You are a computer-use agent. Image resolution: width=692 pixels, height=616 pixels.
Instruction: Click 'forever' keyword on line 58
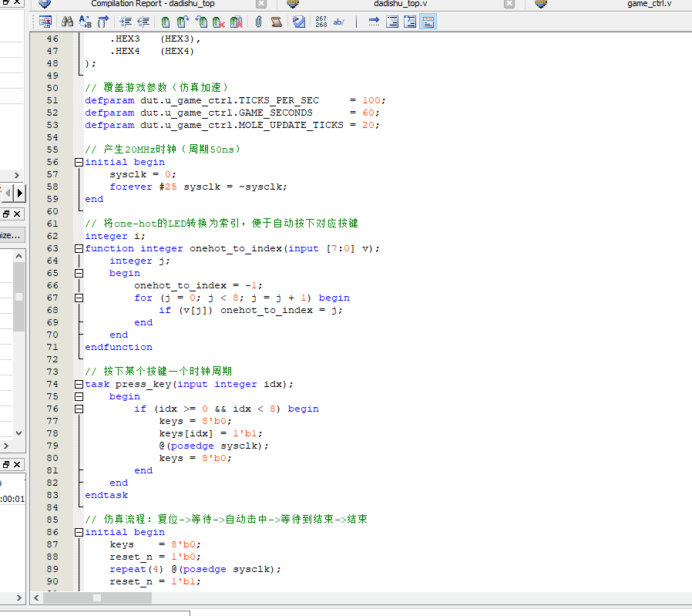[131, 187]
